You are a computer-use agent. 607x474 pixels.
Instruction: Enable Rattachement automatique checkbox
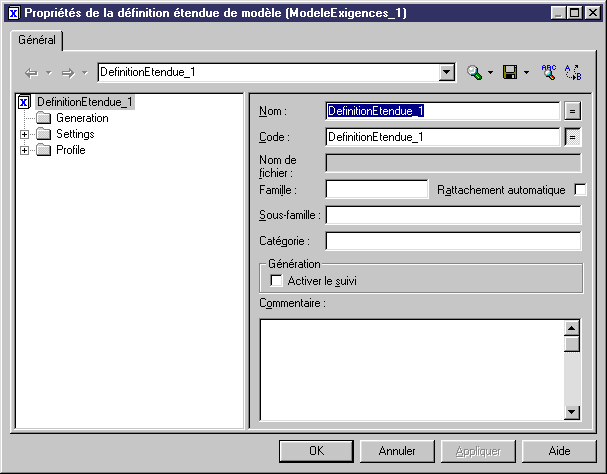click(581, 190)
